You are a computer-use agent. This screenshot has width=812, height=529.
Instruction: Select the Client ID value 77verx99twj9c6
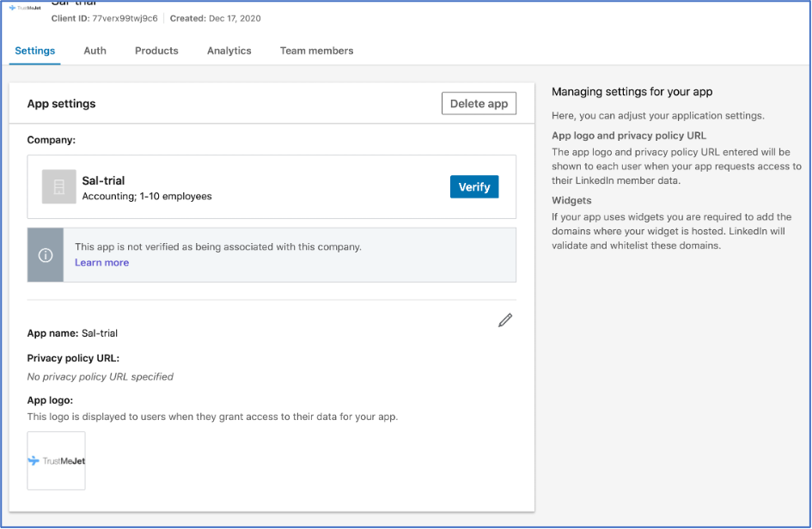[125, 18]
